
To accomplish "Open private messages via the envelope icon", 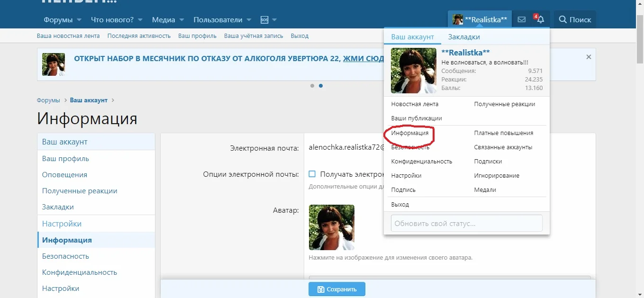I will 521,19.
